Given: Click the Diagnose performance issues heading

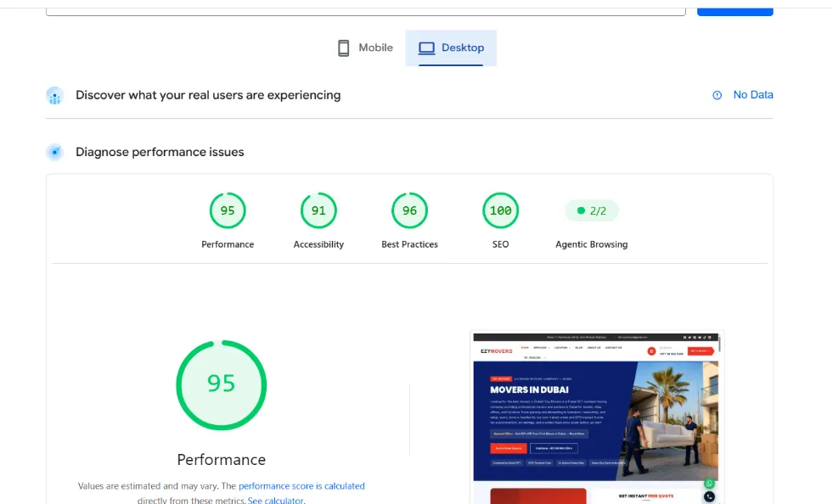Looking at the screenshot, I should (x=160, y=152).
